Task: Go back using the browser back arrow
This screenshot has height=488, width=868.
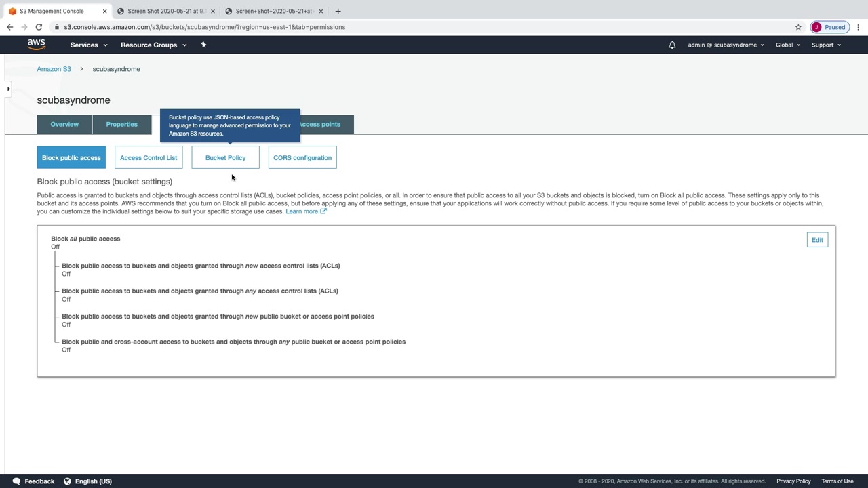Action: click(9, 27)
